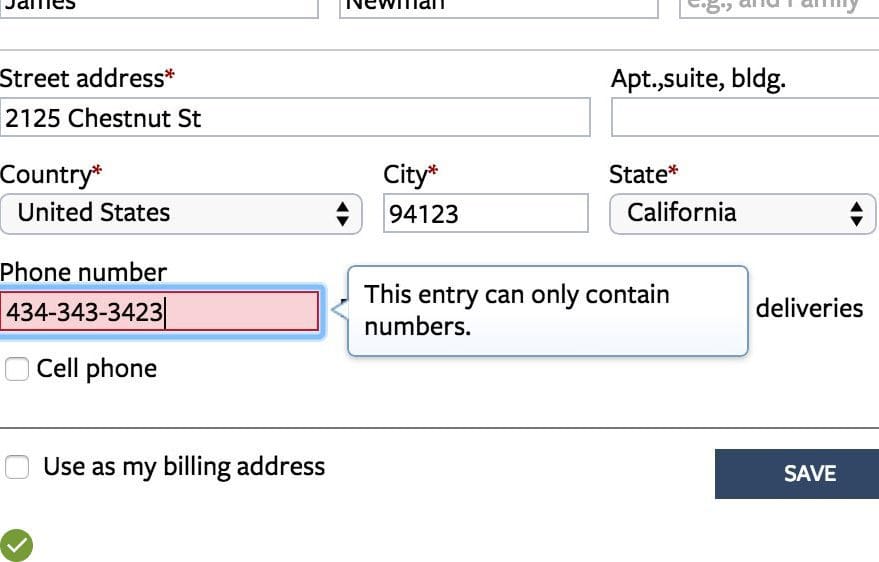Click the highlighted Phone number input
Screen dimensions: 879x562
[160, 312]
